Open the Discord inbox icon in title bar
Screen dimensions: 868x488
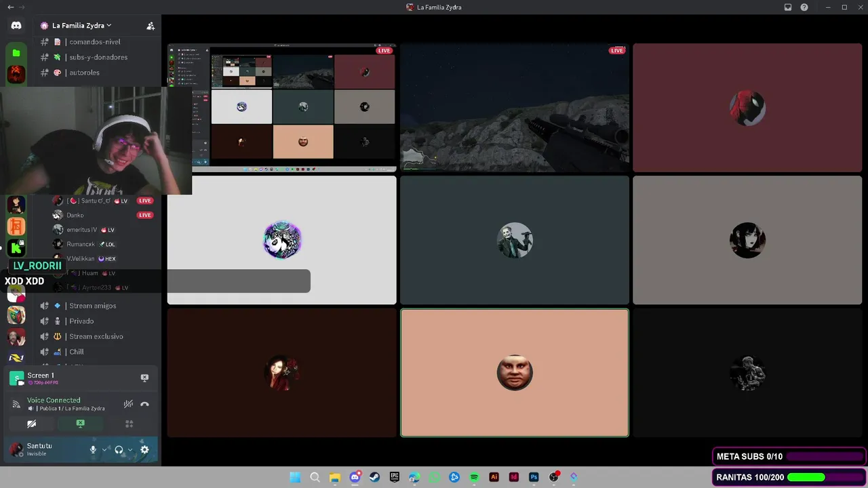coord(788,7)
